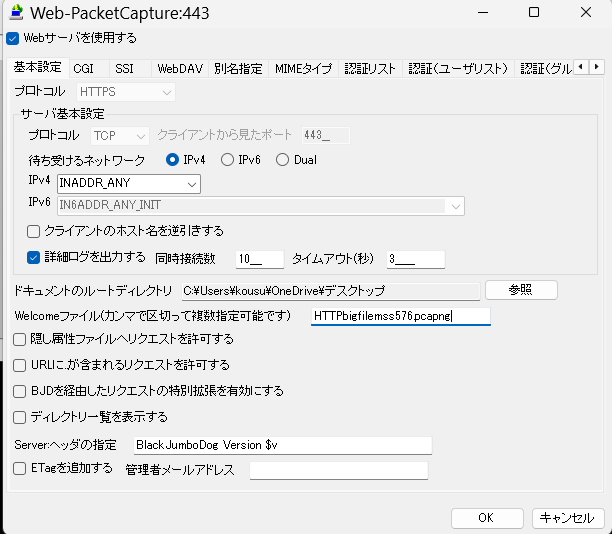Open the WebDAV tab
The image size is (612, 534).
[x=180, y=69]
